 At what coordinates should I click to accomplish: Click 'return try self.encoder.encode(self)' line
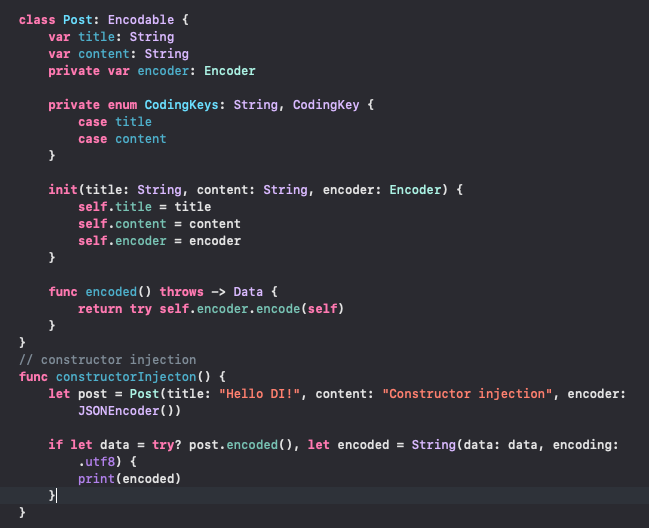click(211, 309)
